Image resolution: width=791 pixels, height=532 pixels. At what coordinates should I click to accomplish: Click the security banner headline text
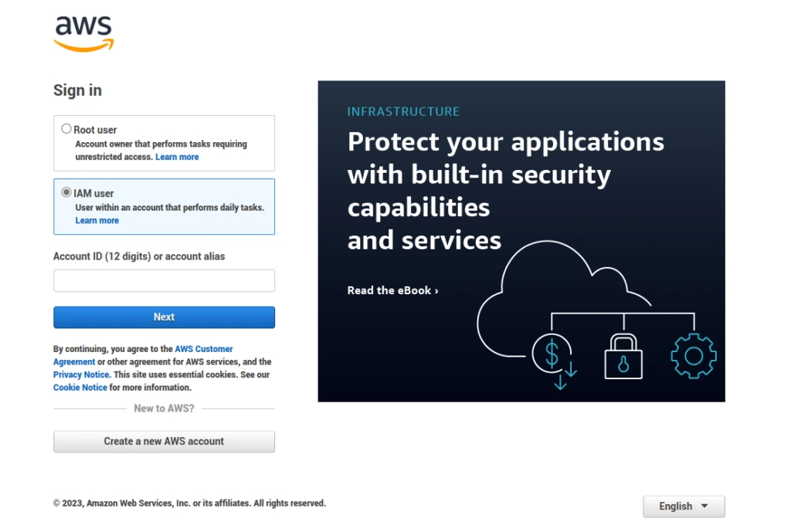click(505, 191)
